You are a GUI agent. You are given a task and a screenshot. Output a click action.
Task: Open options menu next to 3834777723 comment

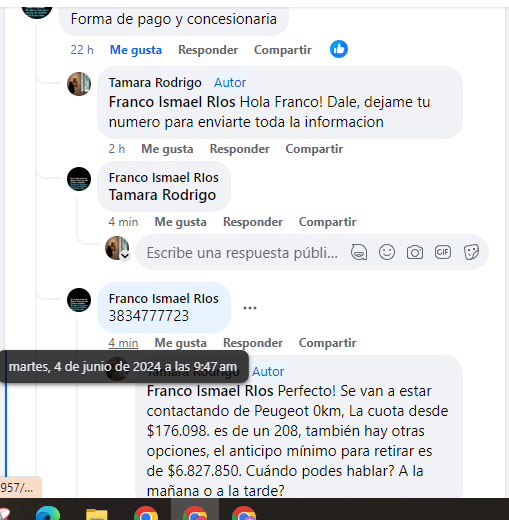coord(250,308)
